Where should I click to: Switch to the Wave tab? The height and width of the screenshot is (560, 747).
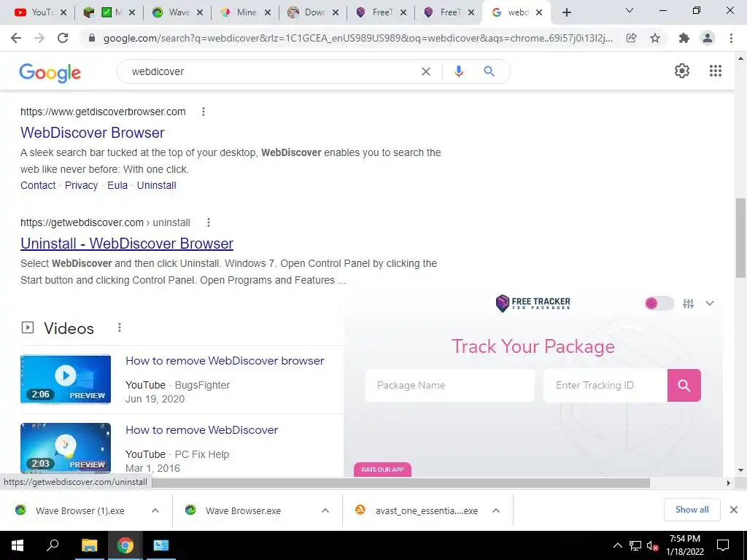pos(174,12)
